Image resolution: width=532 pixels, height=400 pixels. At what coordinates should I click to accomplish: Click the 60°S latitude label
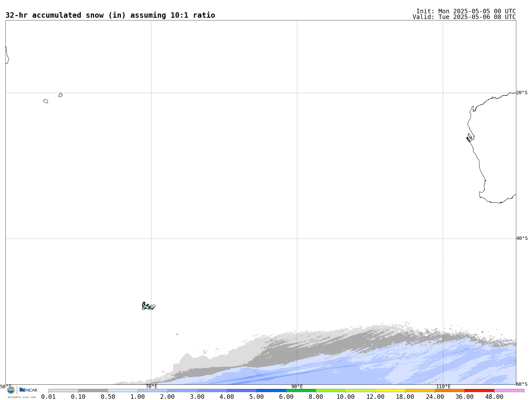[522, 384]
